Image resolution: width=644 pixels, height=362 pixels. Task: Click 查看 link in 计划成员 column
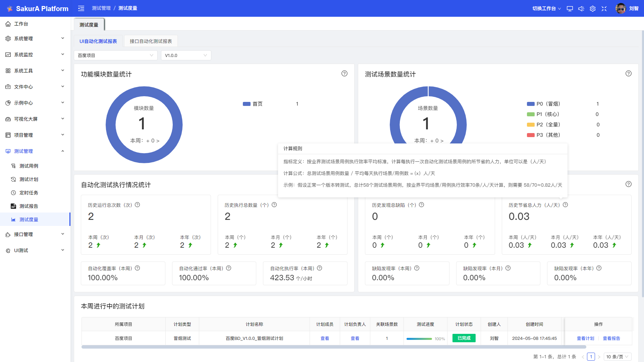point(325,339)
